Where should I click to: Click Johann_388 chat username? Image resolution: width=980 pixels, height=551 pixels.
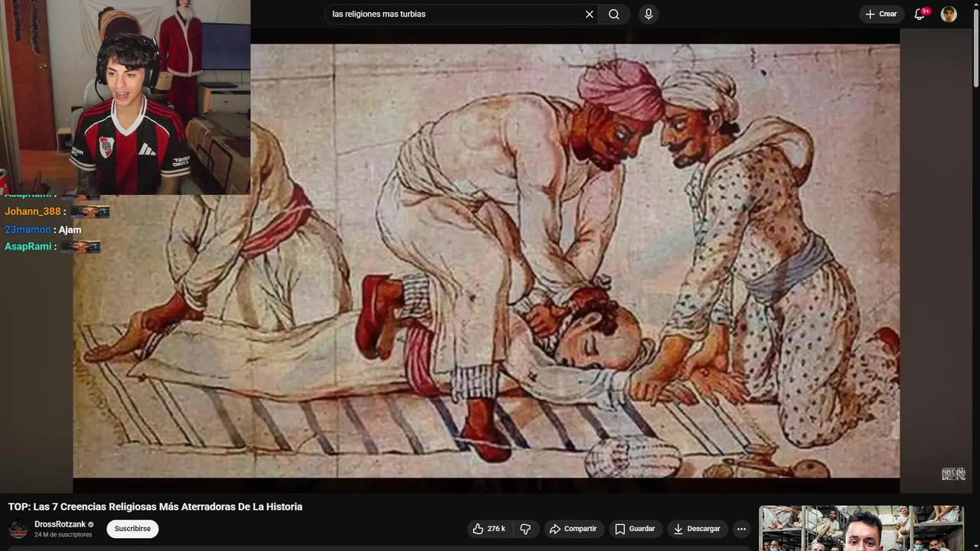pos(32,212)
